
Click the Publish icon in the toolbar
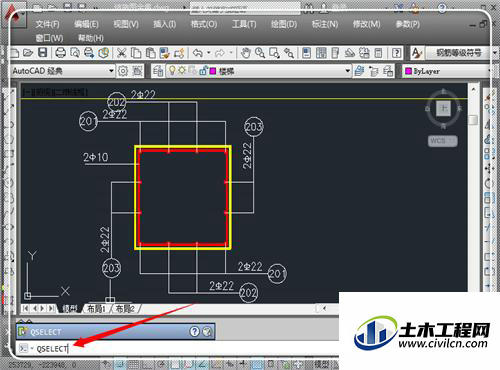pyautogui.click(x=89, y=53)
